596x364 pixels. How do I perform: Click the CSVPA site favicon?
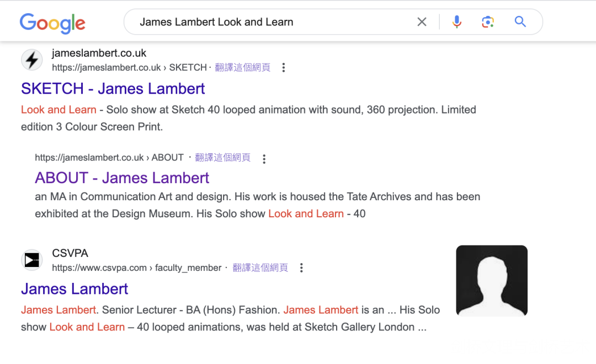coord(32,260)
